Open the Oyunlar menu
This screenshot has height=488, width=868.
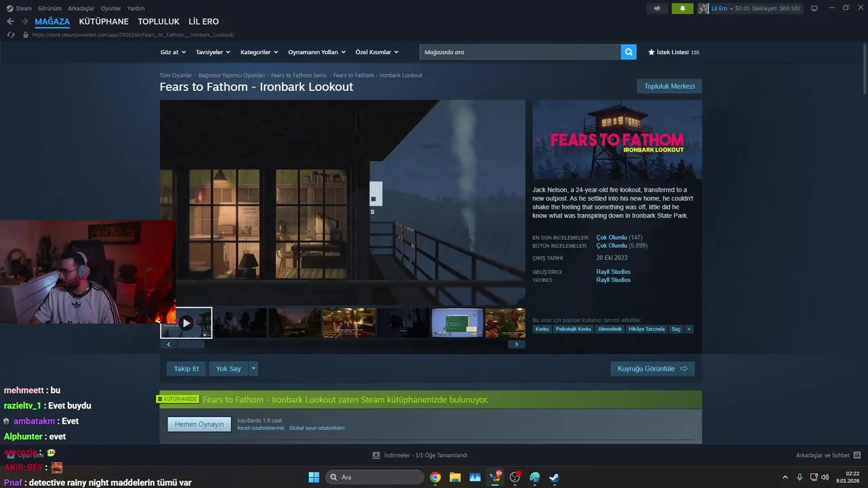click(111, 8)
